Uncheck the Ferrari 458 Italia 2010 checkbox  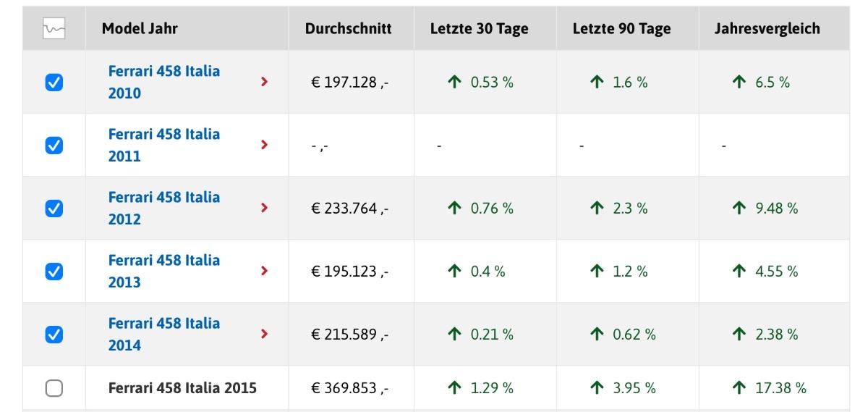pos(54,83)
